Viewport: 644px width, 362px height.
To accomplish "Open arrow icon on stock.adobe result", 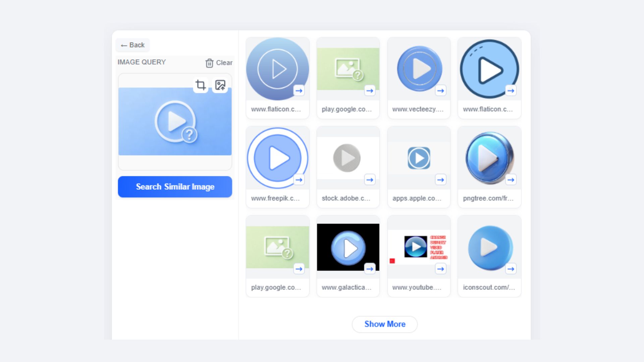I will coord(370,180).
